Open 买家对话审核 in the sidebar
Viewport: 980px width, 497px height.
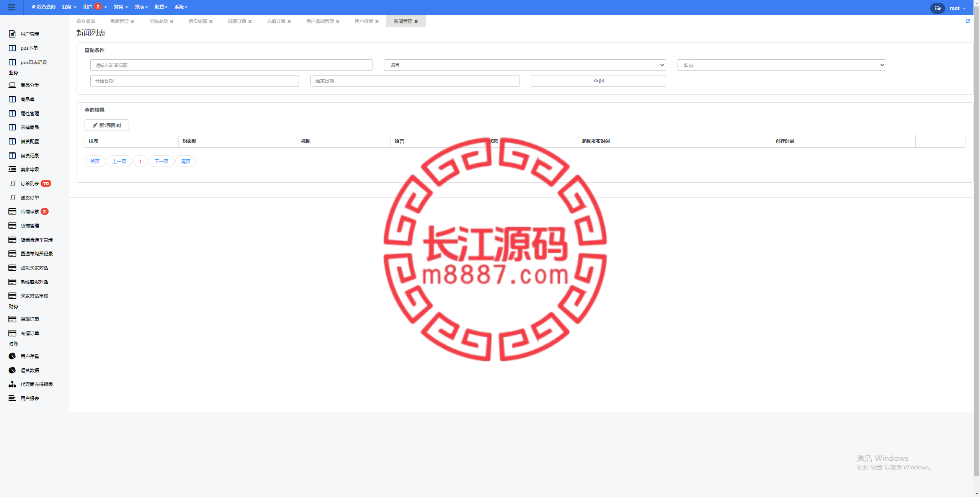tap(34, 296)
